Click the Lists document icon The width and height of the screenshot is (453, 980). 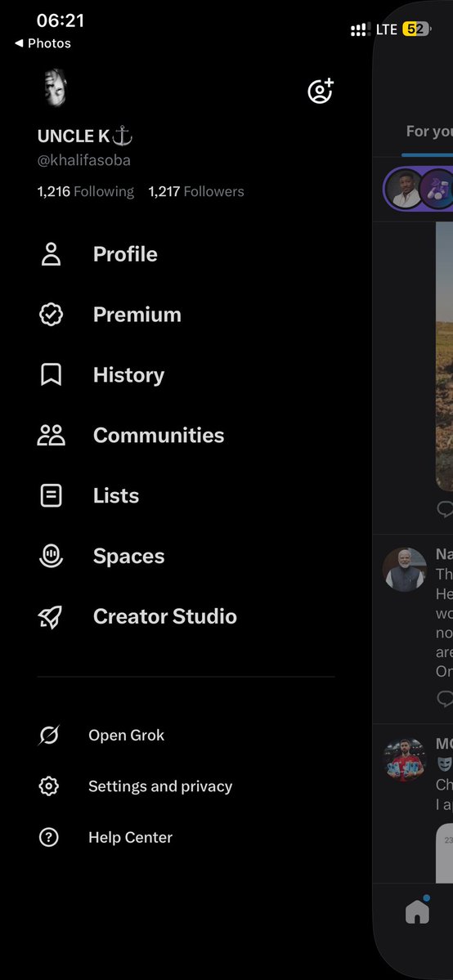(x=52, y=495)
